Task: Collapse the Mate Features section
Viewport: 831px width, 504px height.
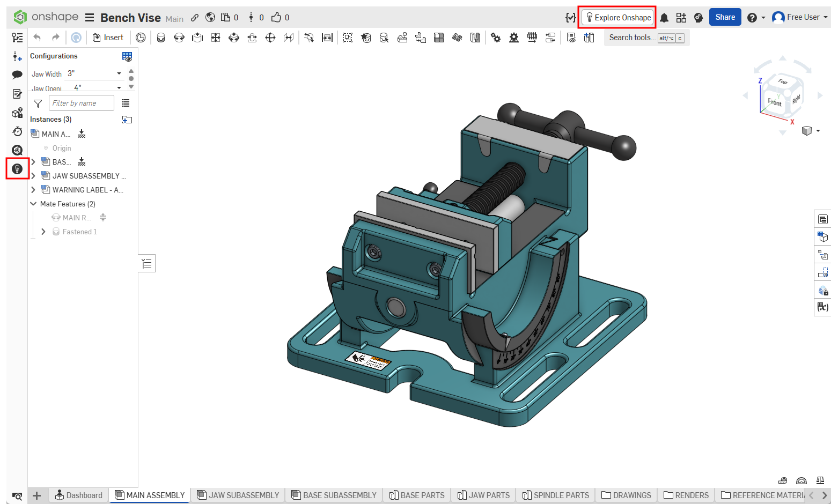Action: coord(33,204)
